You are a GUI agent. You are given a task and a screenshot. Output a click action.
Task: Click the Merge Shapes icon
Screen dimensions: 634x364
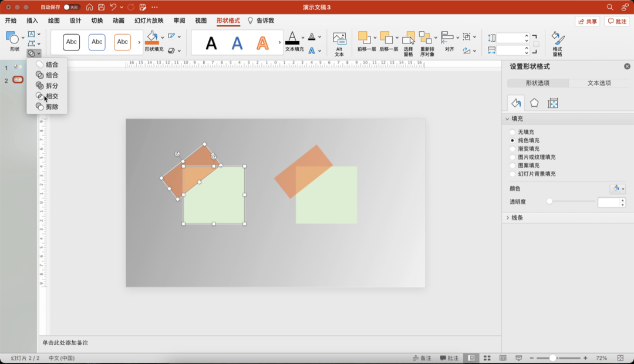(x=32, y=53)
